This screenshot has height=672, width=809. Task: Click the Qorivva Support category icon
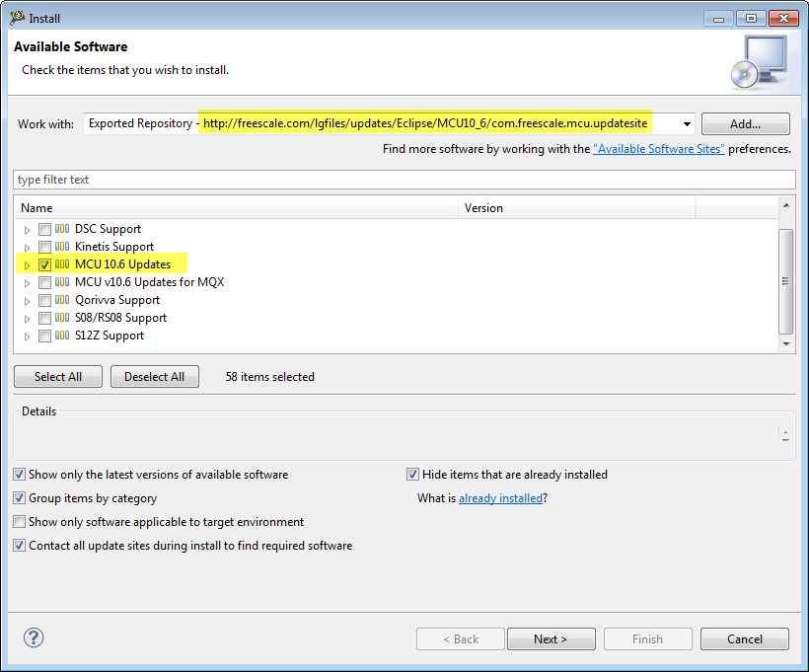click(x=62, y=300)
